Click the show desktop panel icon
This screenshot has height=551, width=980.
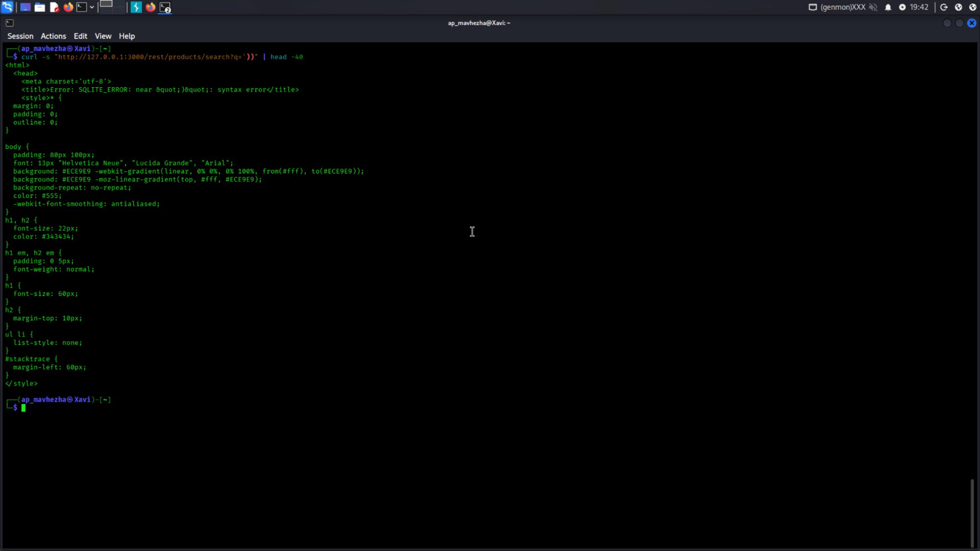coord(25,7)
